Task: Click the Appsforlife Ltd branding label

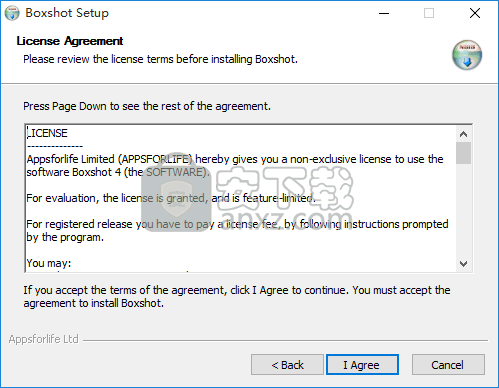Action: click(44, 339)
